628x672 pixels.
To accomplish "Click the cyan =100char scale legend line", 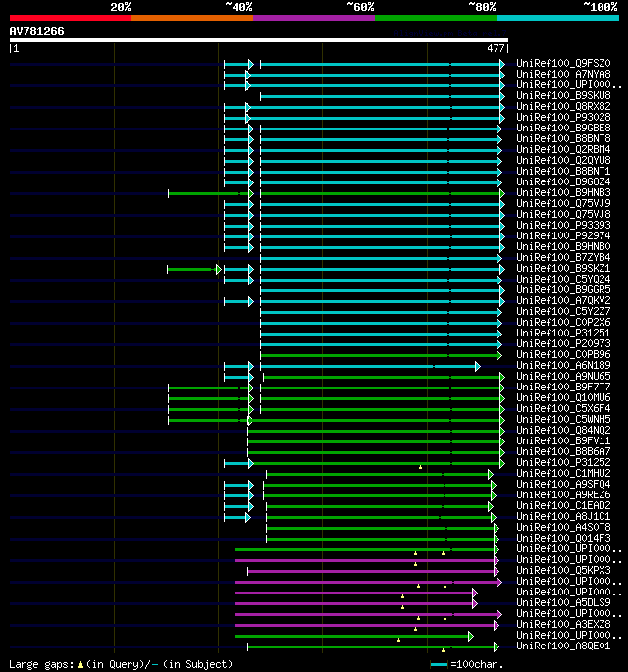I will [439, 665].
